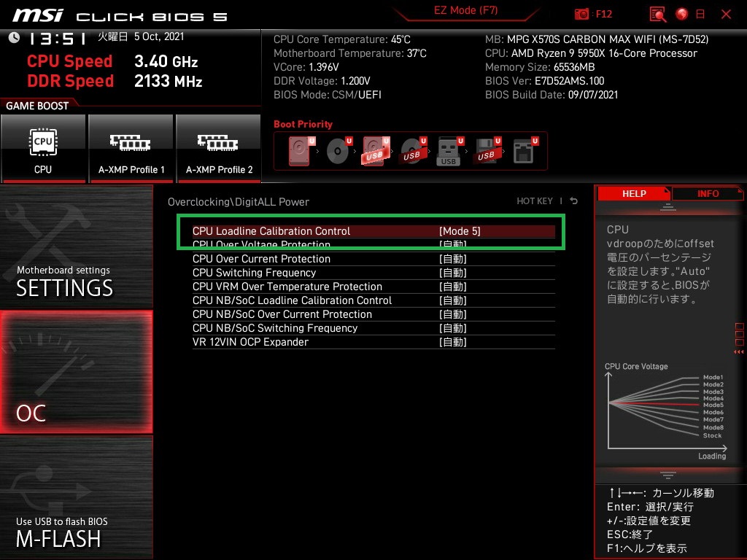This screenshot has height=560, width=747.
Task: Enable A-XMP Profile 1
Action: (131, 149)
